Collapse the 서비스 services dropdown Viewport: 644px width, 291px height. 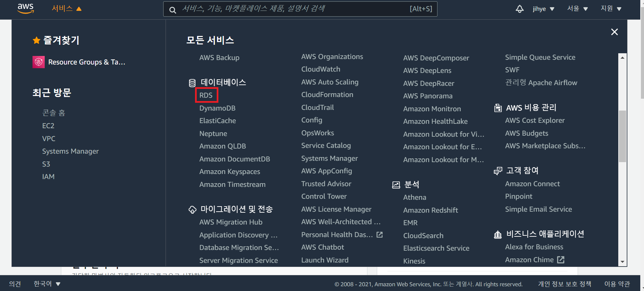pyautogui.click(x=66, y=8)
